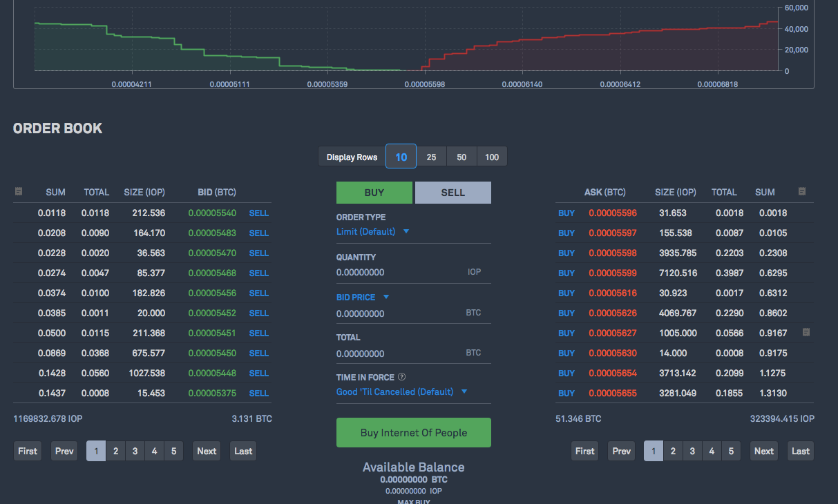
Task: Click the bid table column settings icon
Action: pos(19,191)
